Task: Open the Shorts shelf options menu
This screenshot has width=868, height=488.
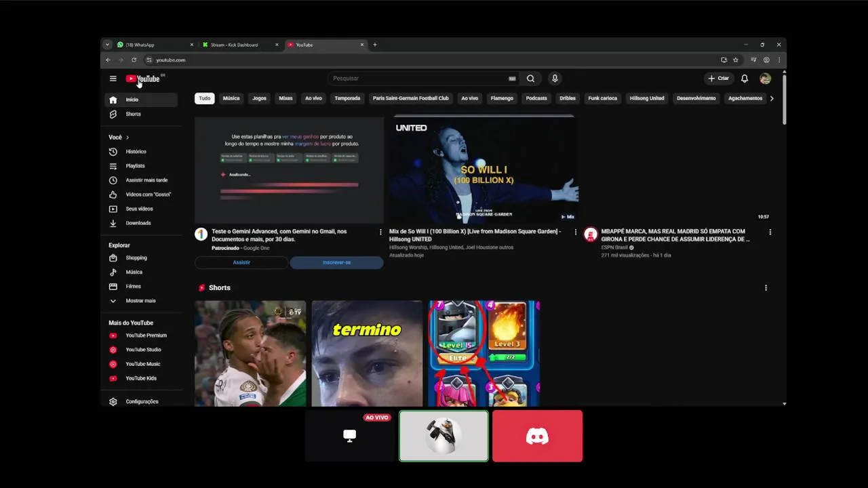Action: 766,288
